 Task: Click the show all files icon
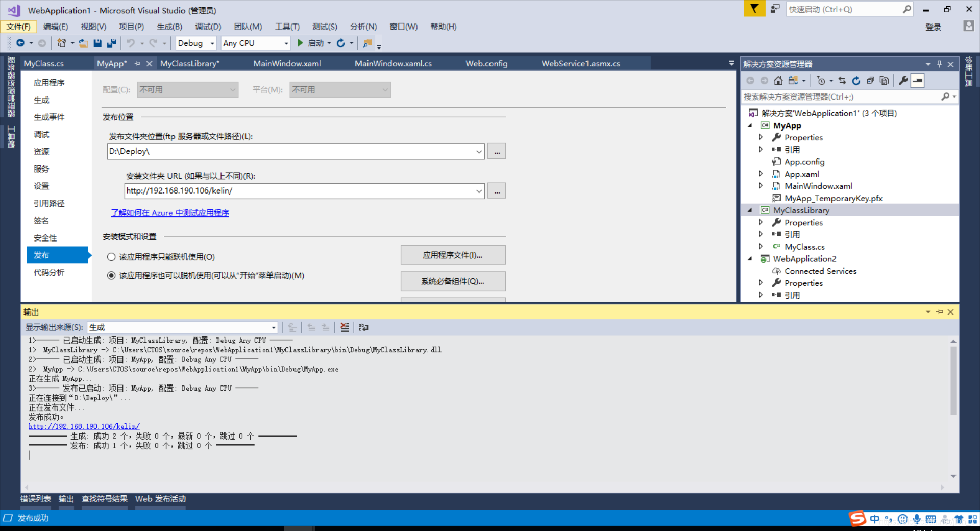(885, 81)
